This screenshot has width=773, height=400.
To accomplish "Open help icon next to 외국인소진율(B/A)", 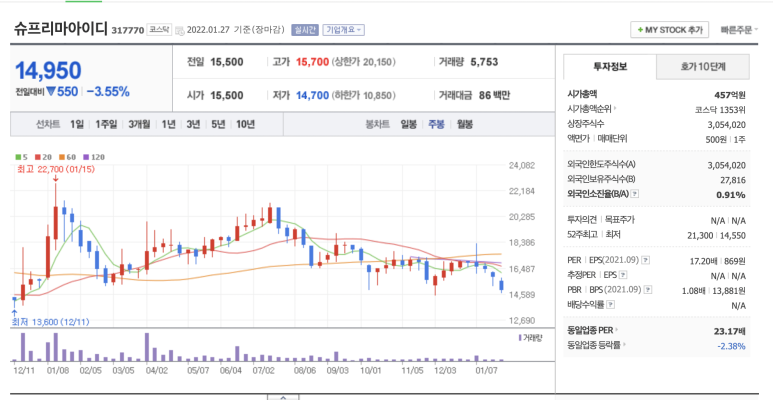I will 635,194.
